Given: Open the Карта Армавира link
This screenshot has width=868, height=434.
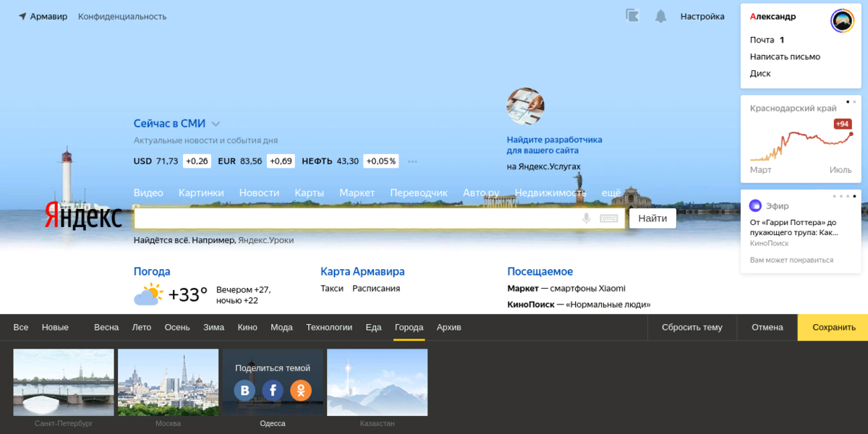Looking at the screenshot, I should [362, 271].
